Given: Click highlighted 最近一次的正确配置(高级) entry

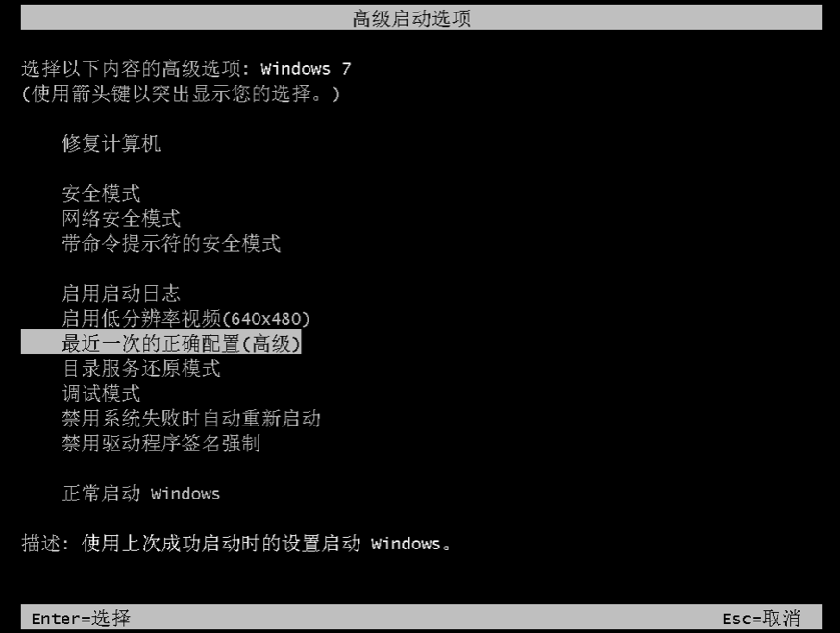Looking at the screenshot, I should tap(161, 343).
